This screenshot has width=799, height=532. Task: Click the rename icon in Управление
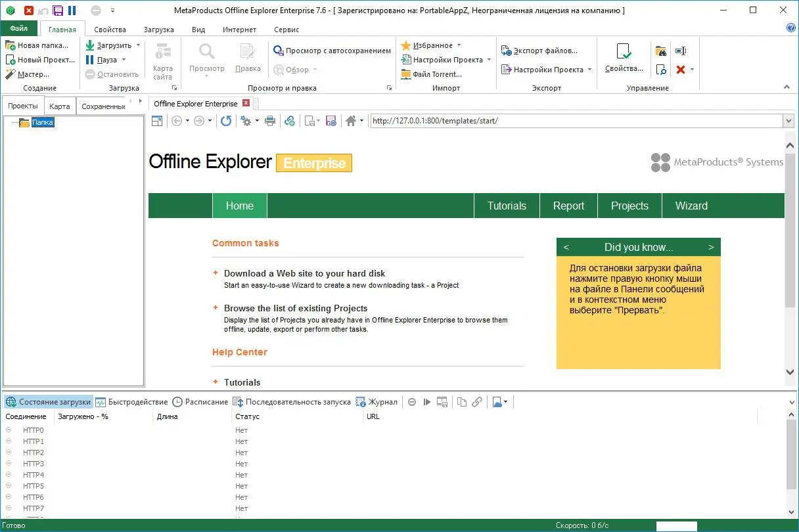tap(681, 51)
